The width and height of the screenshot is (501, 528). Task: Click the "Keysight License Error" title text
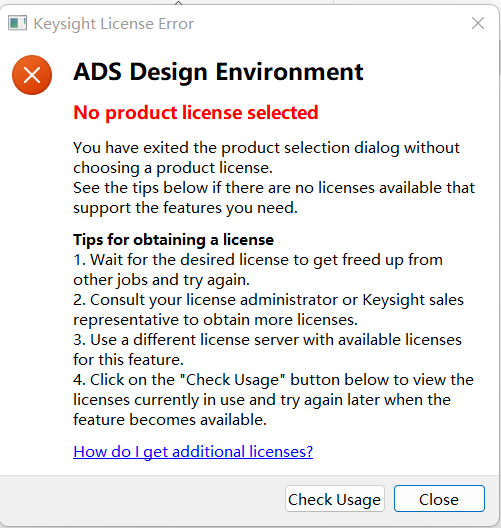(114, 24)
